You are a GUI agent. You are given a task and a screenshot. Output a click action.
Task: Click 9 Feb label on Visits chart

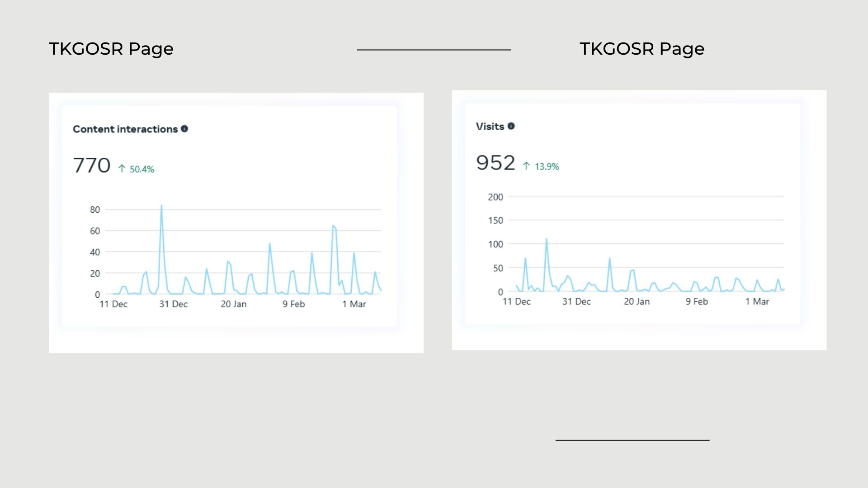click(x=697, y=301)
